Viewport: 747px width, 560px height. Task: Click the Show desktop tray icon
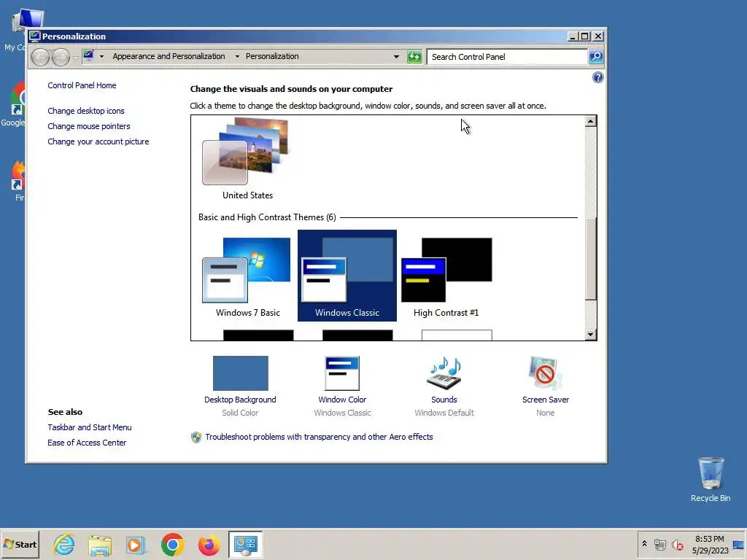[x=739, y=545]
